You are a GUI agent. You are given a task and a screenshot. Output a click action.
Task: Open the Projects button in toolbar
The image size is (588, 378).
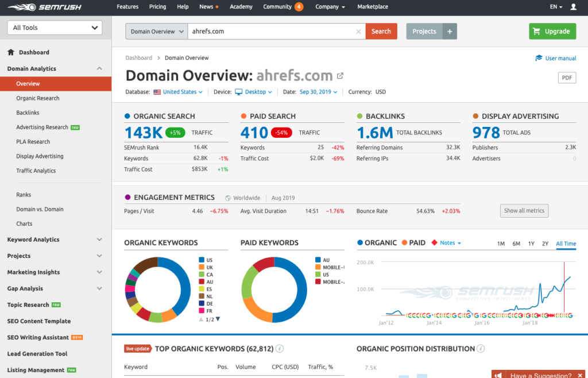click(424, 32)
